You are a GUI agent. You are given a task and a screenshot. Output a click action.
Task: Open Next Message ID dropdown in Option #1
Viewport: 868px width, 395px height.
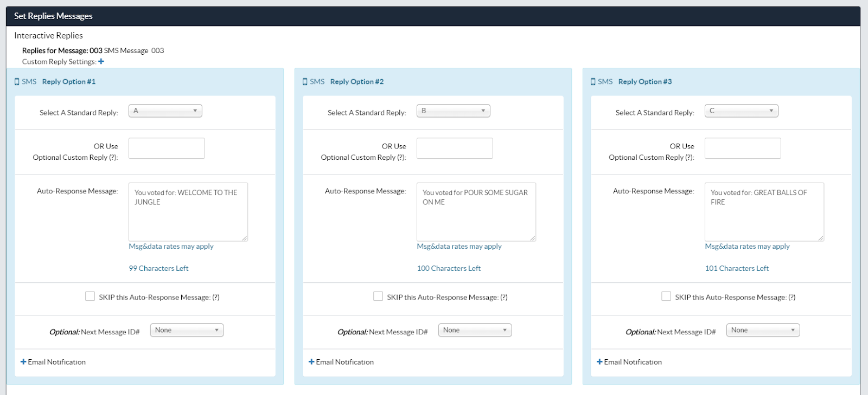coord(187,330)
